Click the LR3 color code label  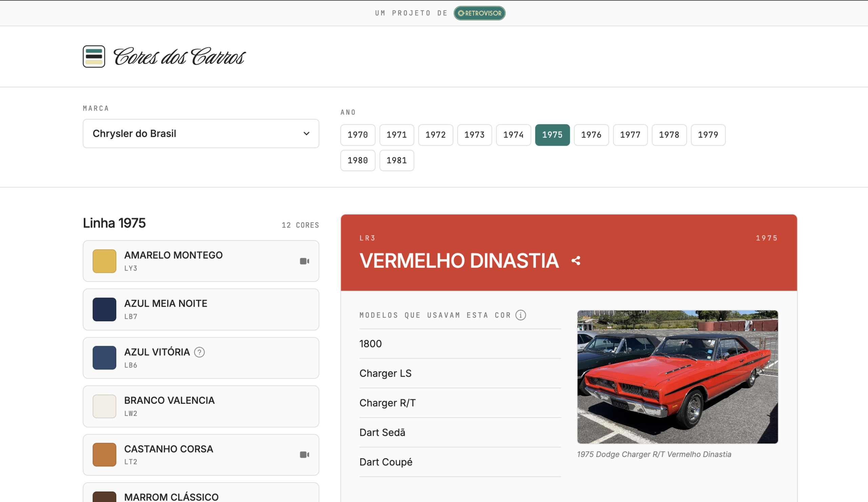(x=367, y=238)
